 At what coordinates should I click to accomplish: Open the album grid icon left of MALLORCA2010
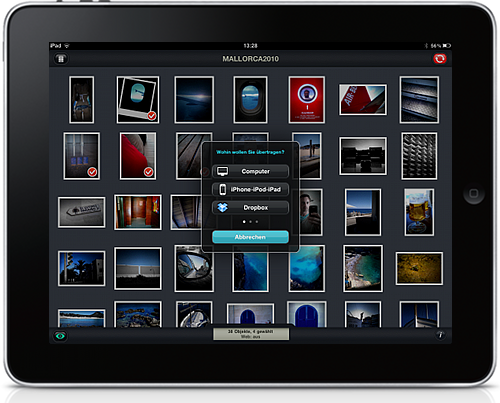point(61,59)
